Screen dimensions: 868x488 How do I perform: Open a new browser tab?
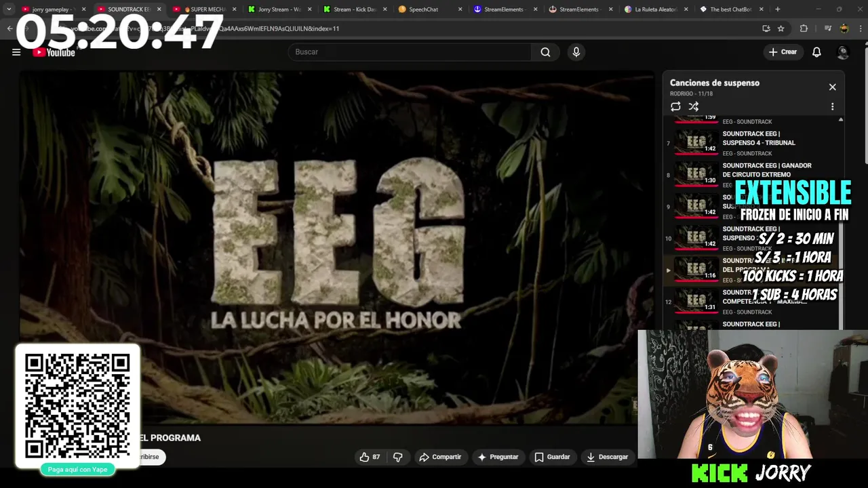tap(778, 9)
